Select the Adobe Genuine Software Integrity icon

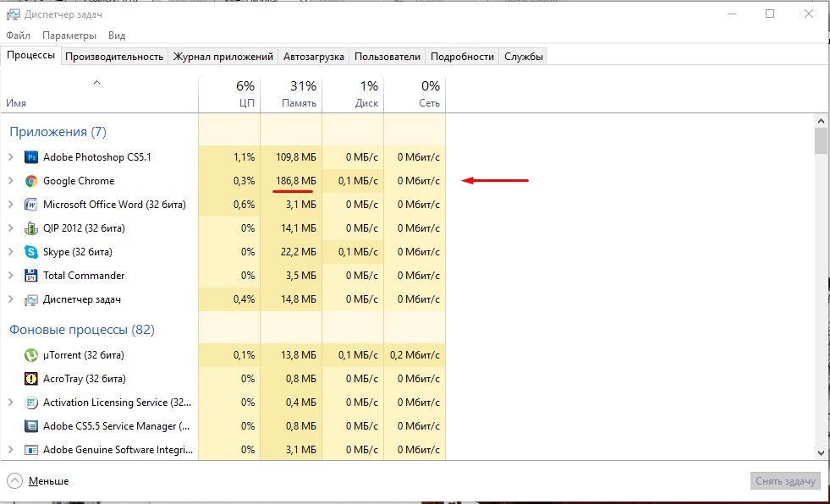coord(31,450)
